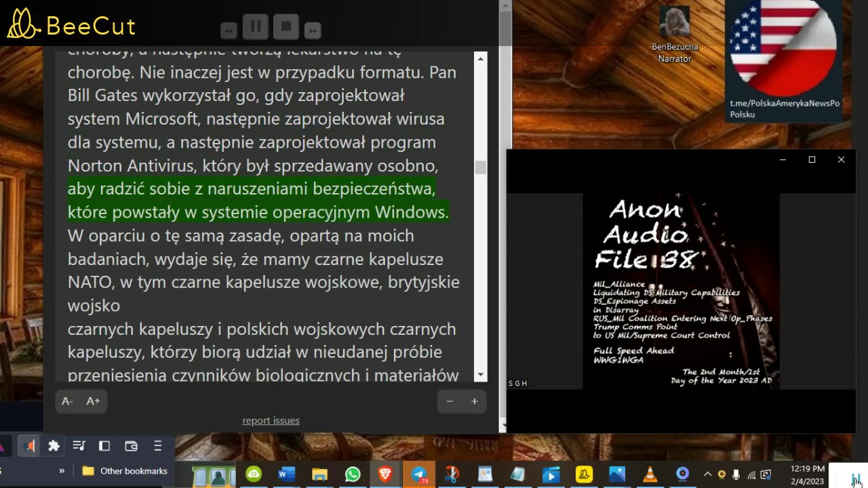The image size is (868, 488).
Task: Click the text panel scrollbar down arrow
Action: (481, 375)
